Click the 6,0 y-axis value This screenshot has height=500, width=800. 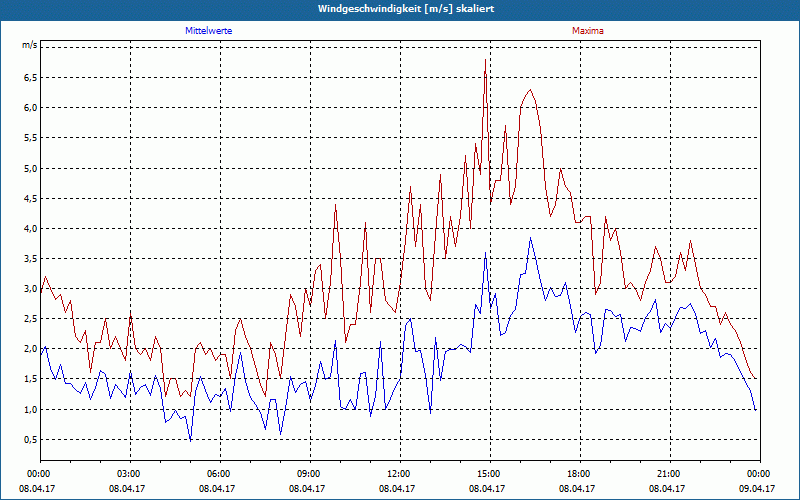(x=31, y=108)
